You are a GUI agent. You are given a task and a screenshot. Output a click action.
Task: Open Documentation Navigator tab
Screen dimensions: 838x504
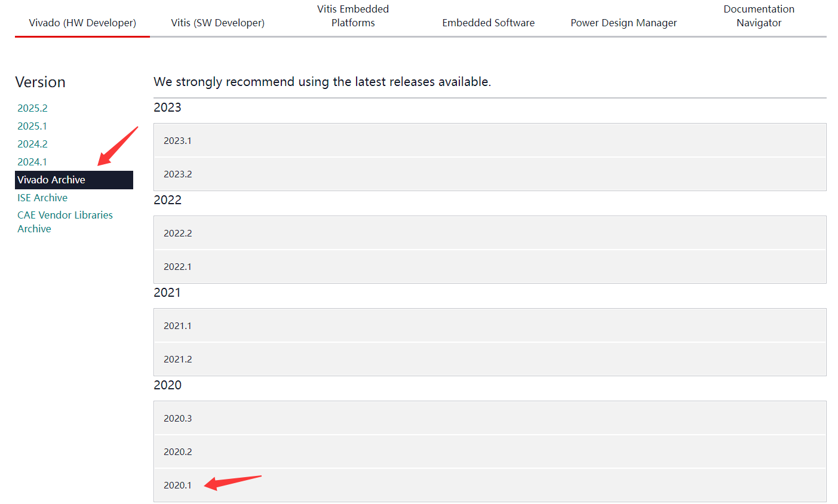click(759, 16)
